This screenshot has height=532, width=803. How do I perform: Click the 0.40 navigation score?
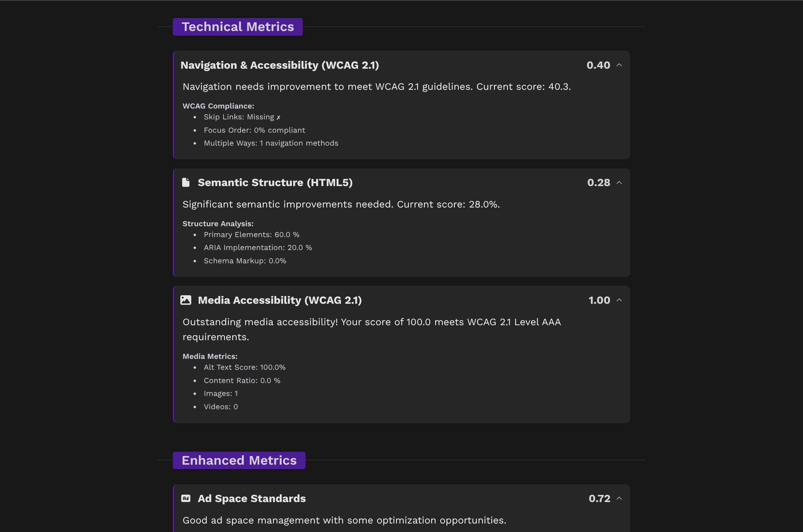[x=599, y=65]
